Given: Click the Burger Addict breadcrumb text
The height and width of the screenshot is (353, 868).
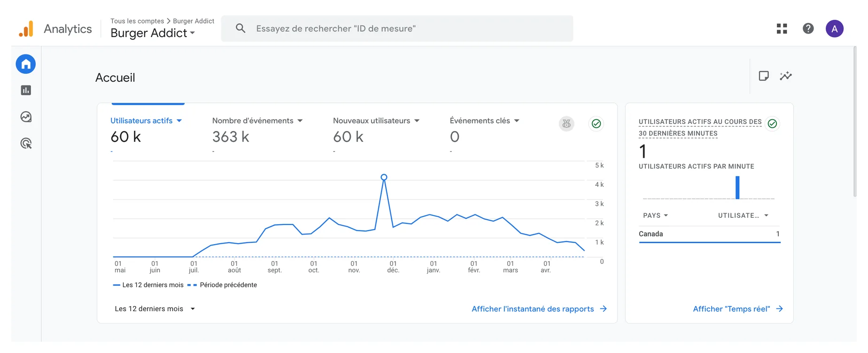Looking at the screenshot, I should [x=194, y=21].
